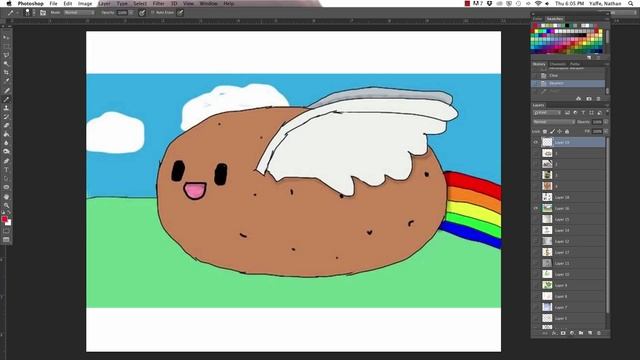Click the white background color swatch
The width and height of the screenshot is (640, 360).
tap(9, 223)
